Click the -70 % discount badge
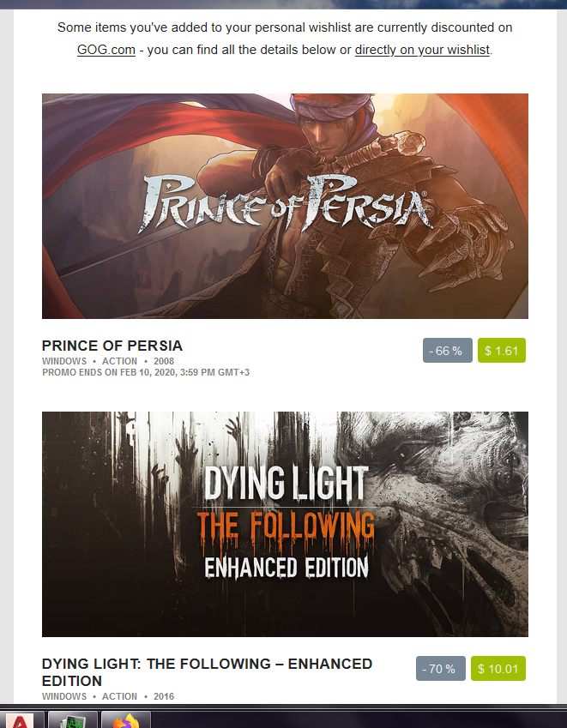Viewport: 567px width, 728px height. (440, 669)
